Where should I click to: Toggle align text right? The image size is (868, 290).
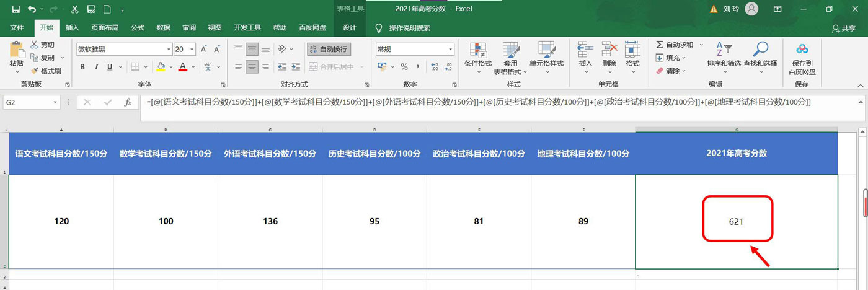pos(265,67)
